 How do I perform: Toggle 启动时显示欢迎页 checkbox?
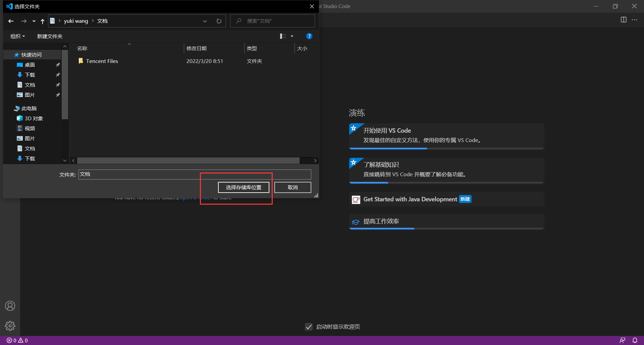309,327
